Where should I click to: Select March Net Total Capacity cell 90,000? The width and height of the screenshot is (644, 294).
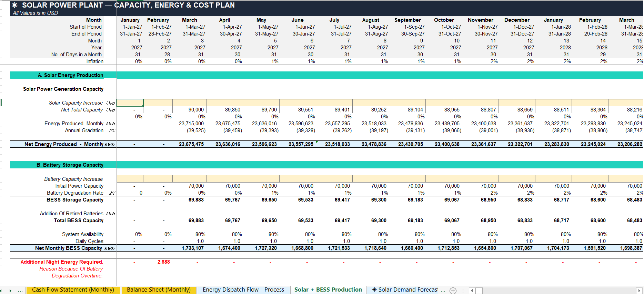coord(189,110)
